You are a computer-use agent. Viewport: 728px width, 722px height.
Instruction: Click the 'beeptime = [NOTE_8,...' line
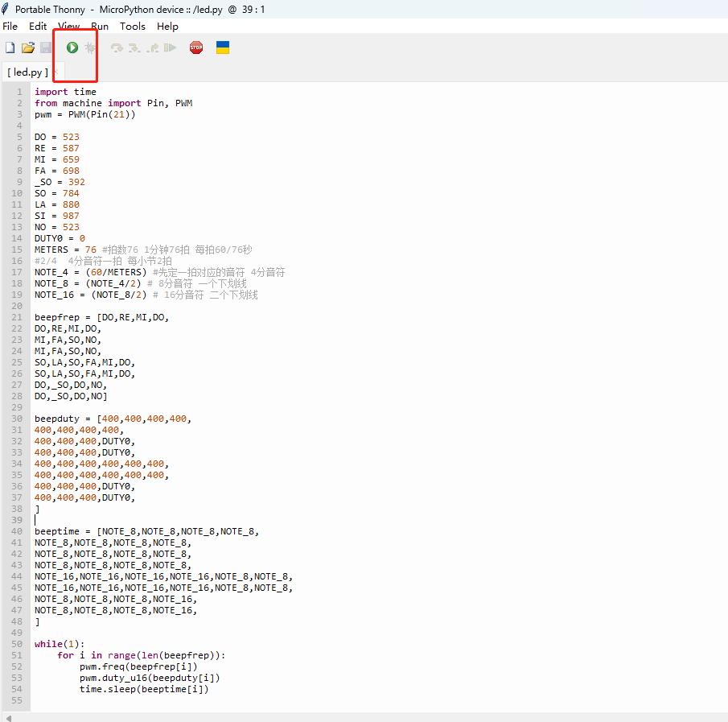pyautogui.click(x=146, y=531)
